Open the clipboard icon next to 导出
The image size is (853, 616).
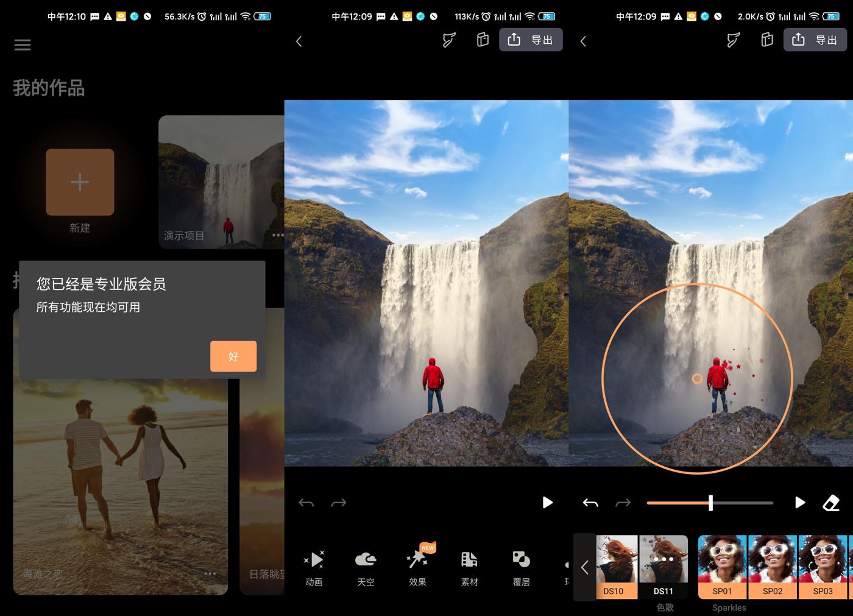pos(766,39)
